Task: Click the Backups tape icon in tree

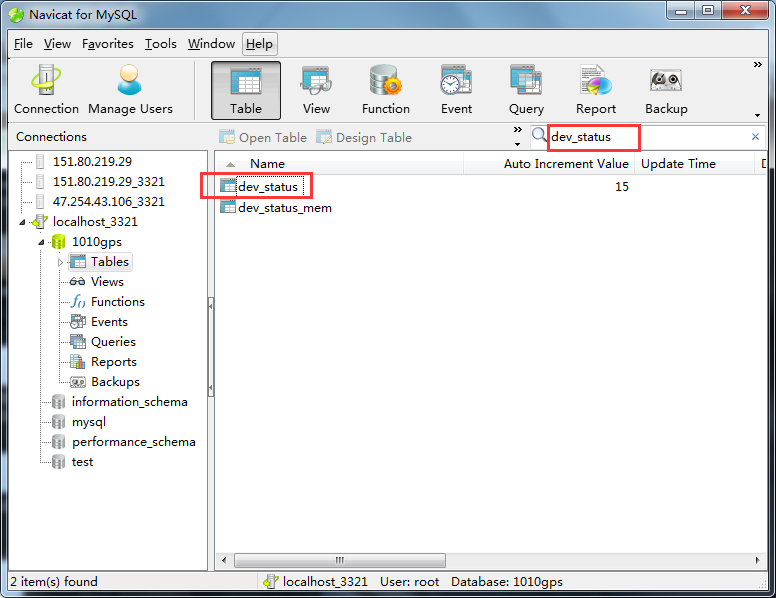Action: pos(77,382)
